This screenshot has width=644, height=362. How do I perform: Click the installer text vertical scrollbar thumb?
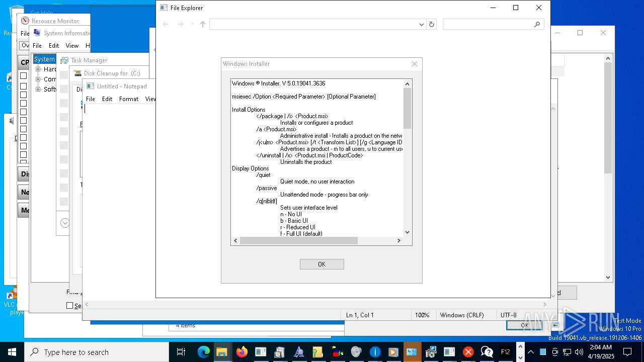pos(408,108)
